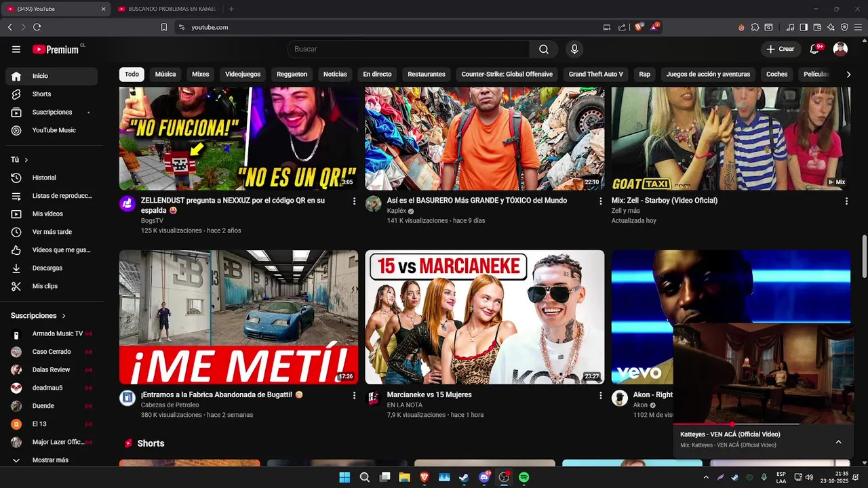The height and width of the screenshot is (488, 868).
Task: Click the Buscar search field
Action: point(408,49)
